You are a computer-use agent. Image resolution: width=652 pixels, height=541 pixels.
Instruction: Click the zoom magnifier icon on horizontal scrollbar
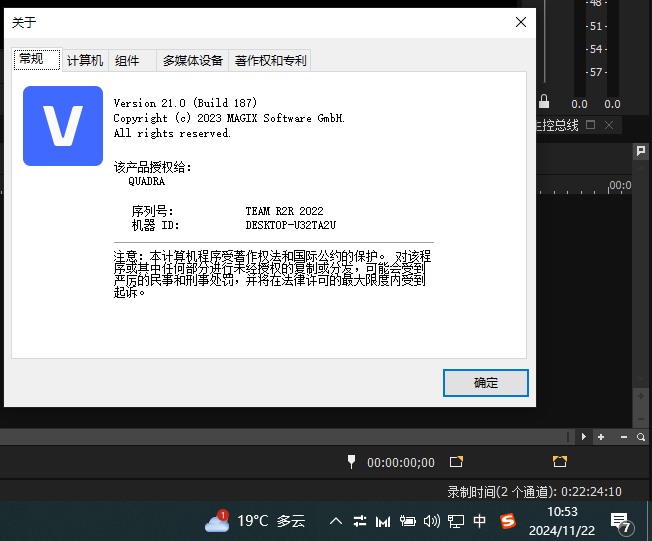641,437
